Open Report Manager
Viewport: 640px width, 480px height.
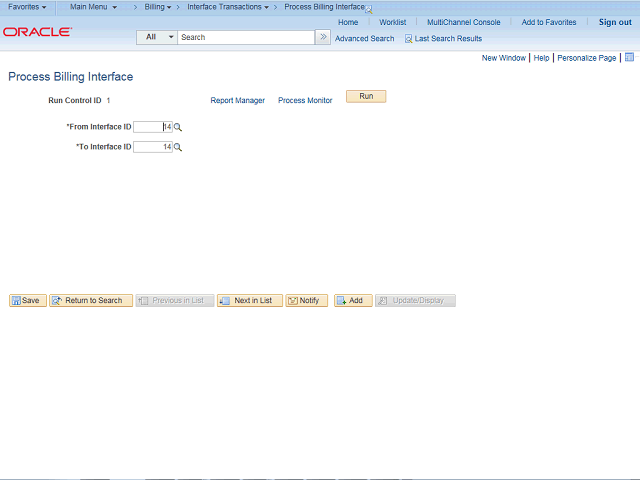pos(238,100)
